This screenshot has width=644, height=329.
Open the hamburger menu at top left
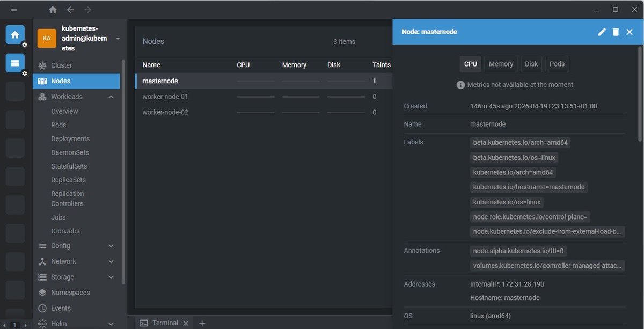coord(14,9)
